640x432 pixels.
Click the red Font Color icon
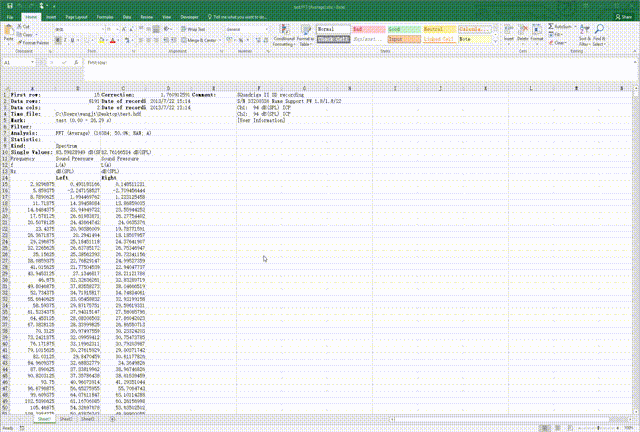(113, 40)
